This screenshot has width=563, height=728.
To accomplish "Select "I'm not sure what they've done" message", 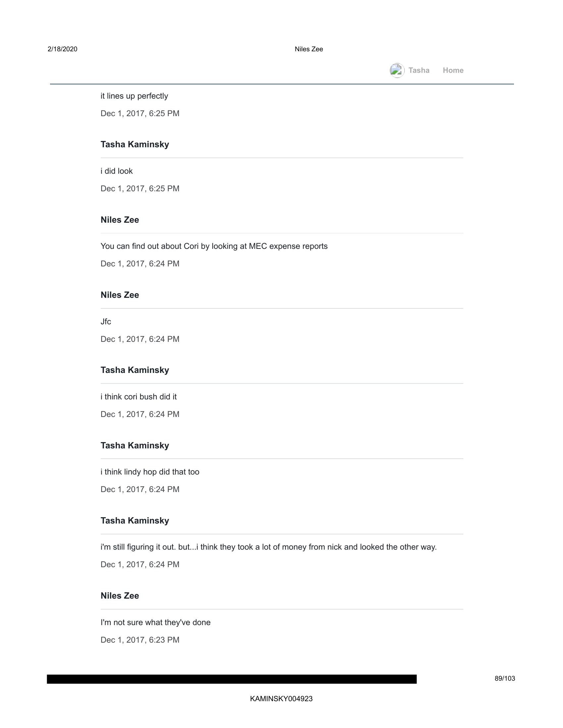I will pos(155,622).
